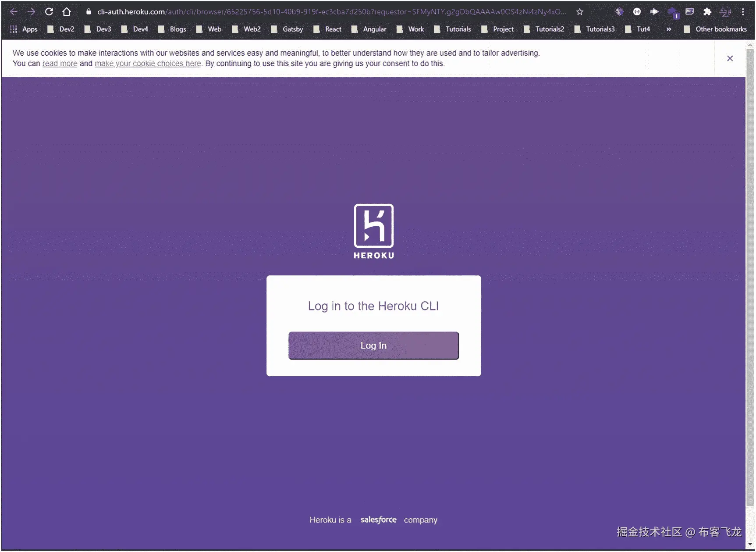The image size is (756, 552).
Task: Open the Tutorials2 bookmarks folder
Action: click(x=544, y=29)
